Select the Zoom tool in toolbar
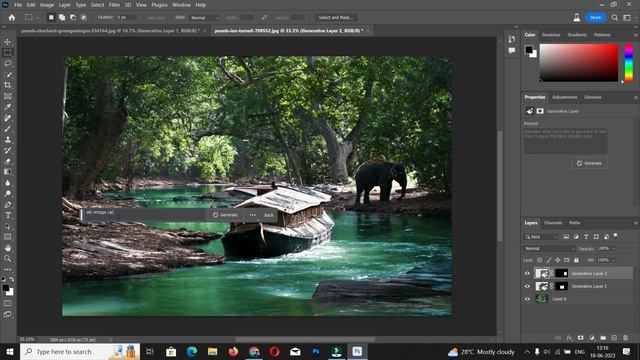 (7, 258)
